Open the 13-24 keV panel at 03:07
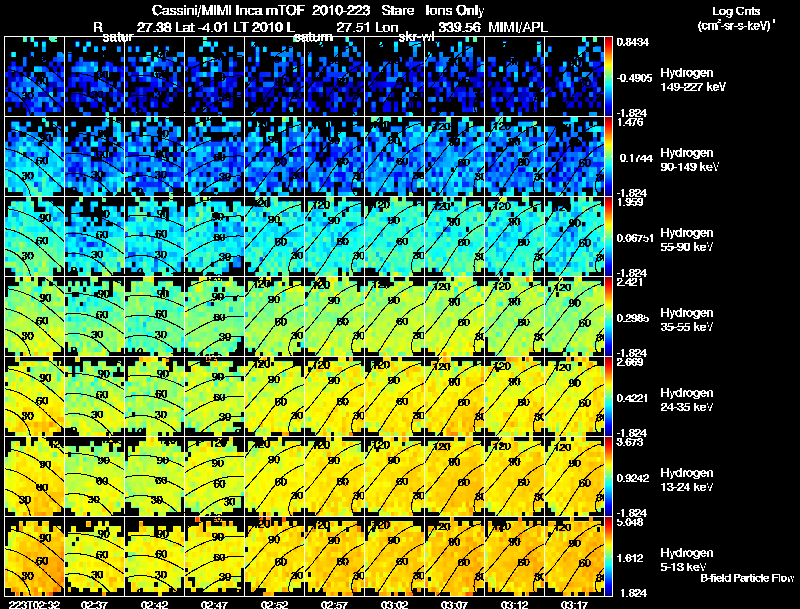800x609 pixels. [455, 477]
